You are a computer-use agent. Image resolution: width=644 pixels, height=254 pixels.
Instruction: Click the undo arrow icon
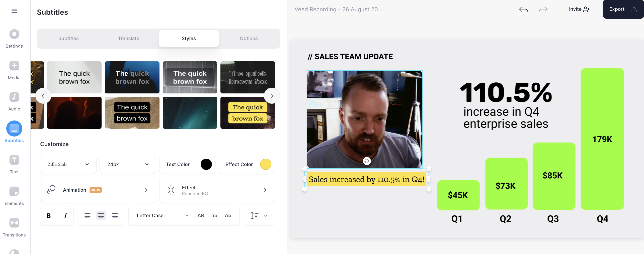[523, 10]
